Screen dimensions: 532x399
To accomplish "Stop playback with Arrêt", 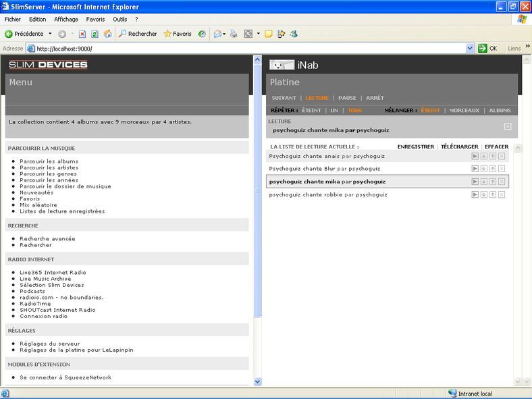I will (x=375, y=98).
